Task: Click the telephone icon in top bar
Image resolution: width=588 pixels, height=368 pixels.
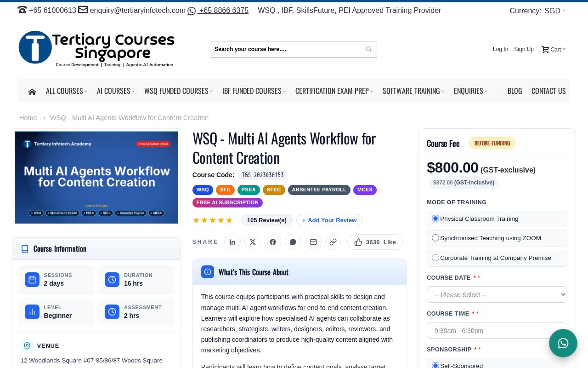Action: (22, 10)
